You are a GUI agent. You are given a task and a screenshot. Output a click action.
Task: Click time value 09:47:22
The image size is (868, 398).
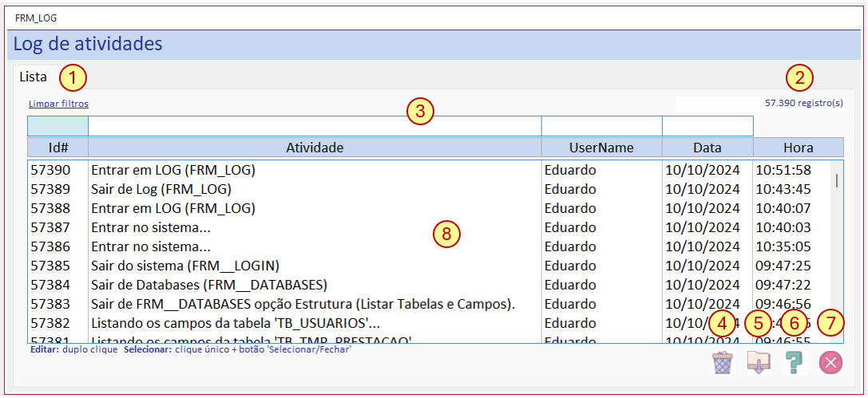point(783,286)
